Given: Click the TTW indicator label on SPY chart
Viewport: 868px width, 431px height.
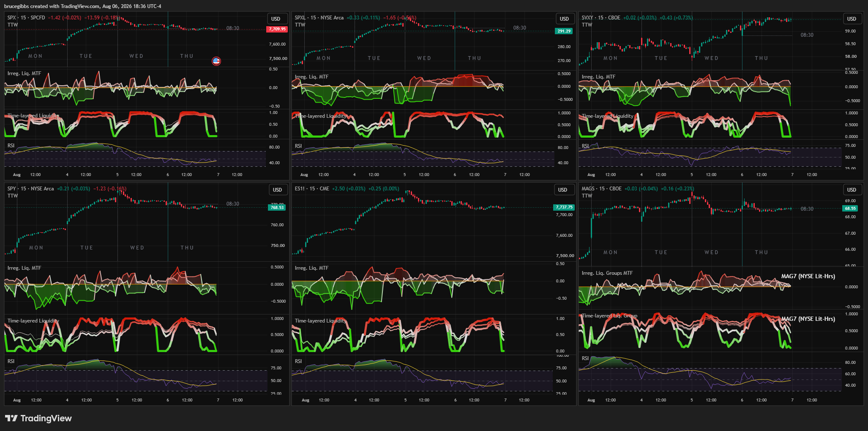Looking at the screenshot, I should [x=13, y=196].
